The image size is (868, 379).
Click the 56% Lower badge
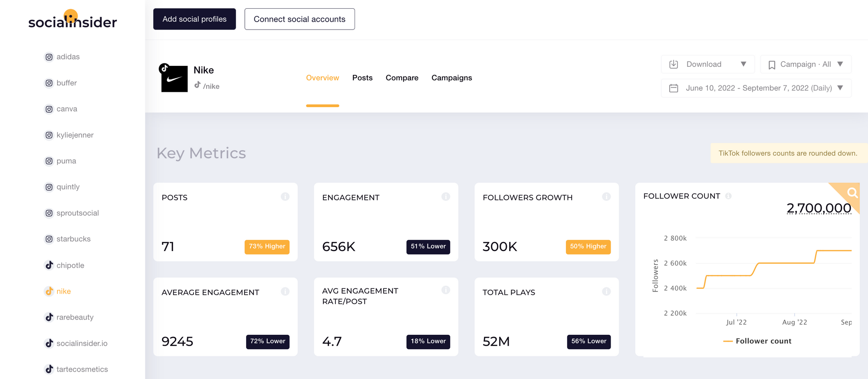coord(589,341)
